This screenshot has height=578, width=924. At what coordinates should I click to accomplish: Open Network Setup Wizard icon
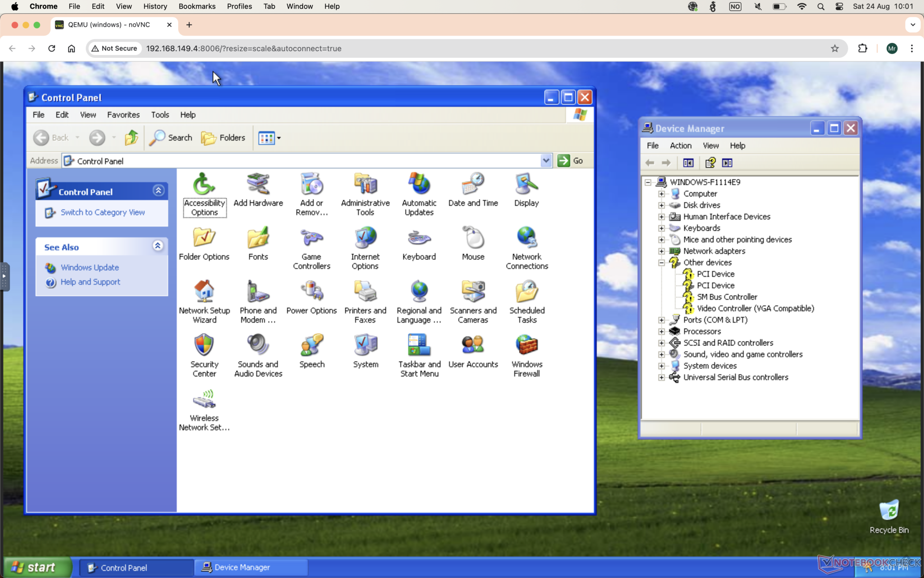(204, 302)
